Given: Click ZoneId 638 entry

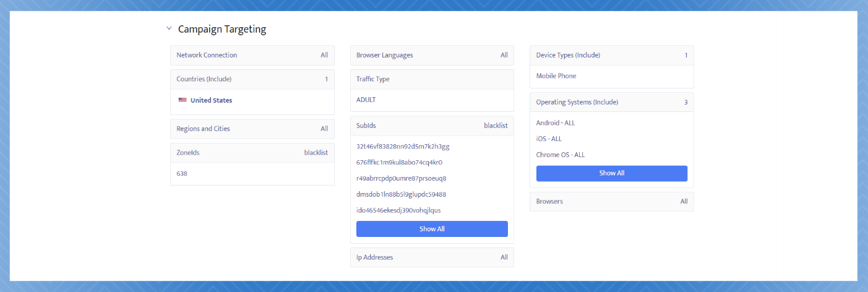Looking at the screenshot, I should pyautogui.click(x=182, y=174).
